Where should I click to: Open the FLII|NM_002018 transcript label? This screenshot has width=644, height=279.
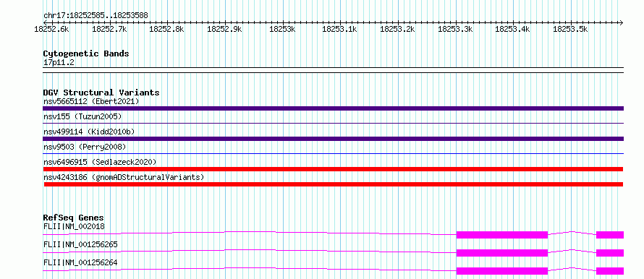click(x=74, y=226)
